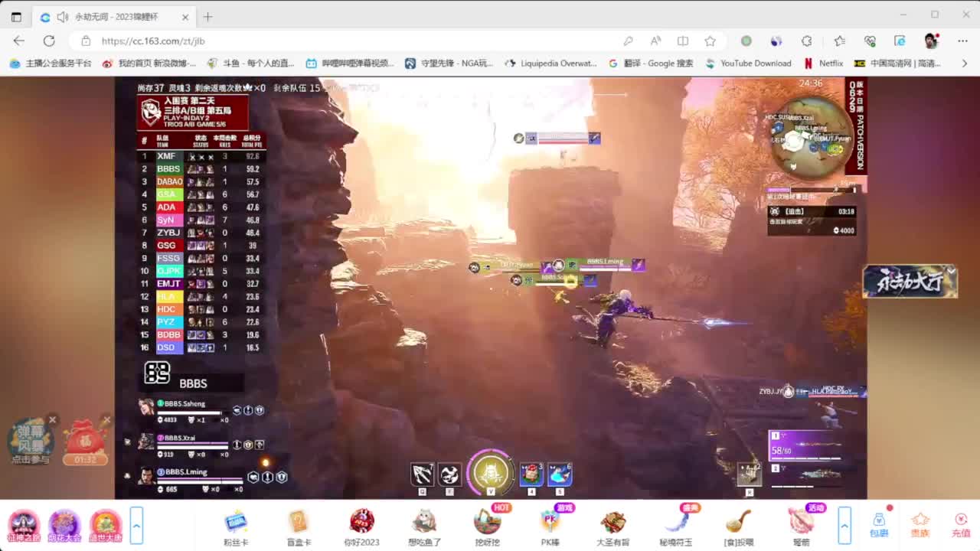Expand the activity badges panel
The width and height of the screenshot is (980, 551).
[x=136, y=526]
